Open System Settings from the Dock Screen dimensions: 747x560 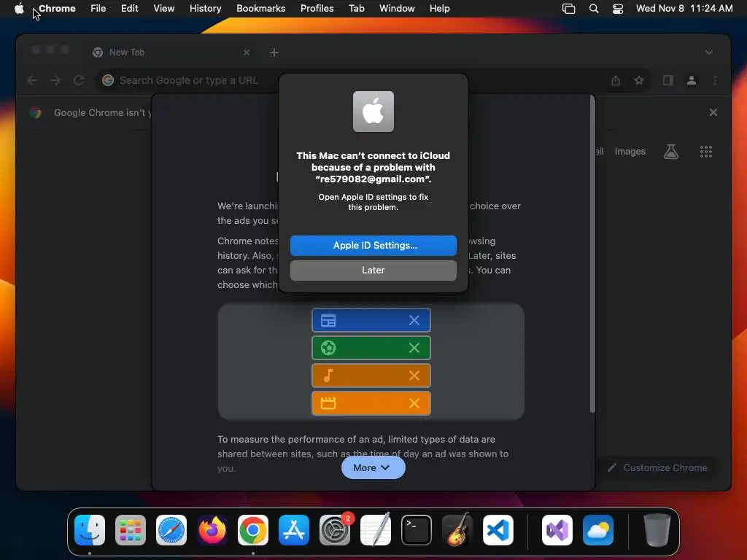click(x=334, y=530)
